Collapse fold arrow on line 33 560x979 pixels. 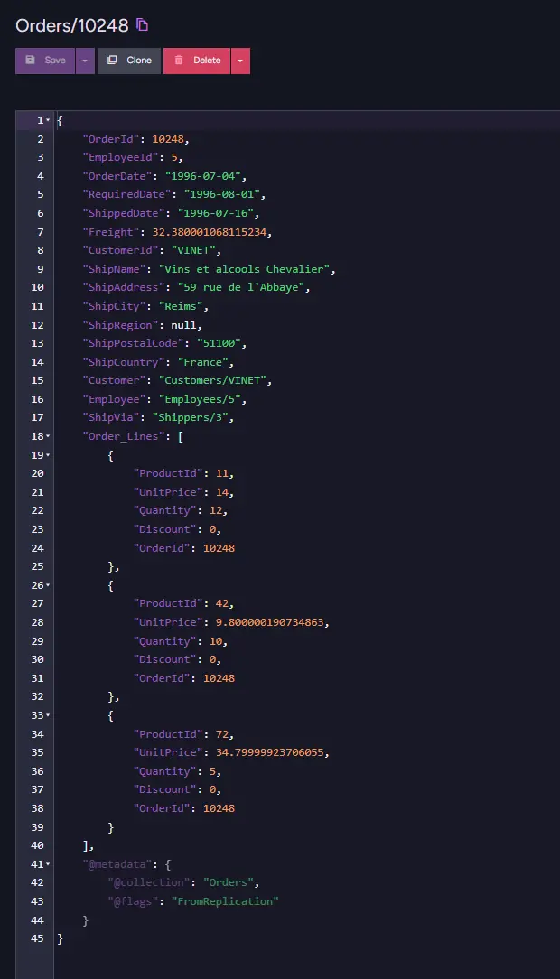coord(48,715)
